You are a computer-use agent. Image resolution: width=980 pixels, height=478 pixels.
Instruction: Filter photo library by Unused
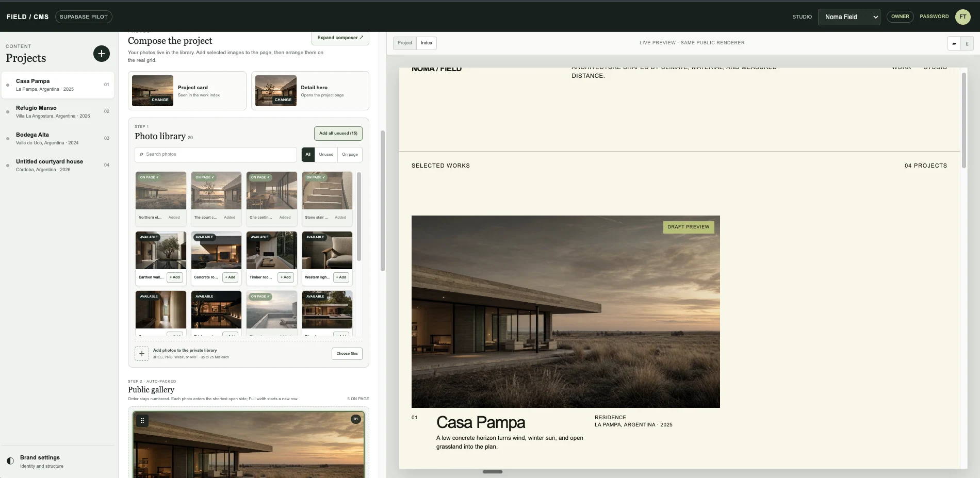[326, 154]
